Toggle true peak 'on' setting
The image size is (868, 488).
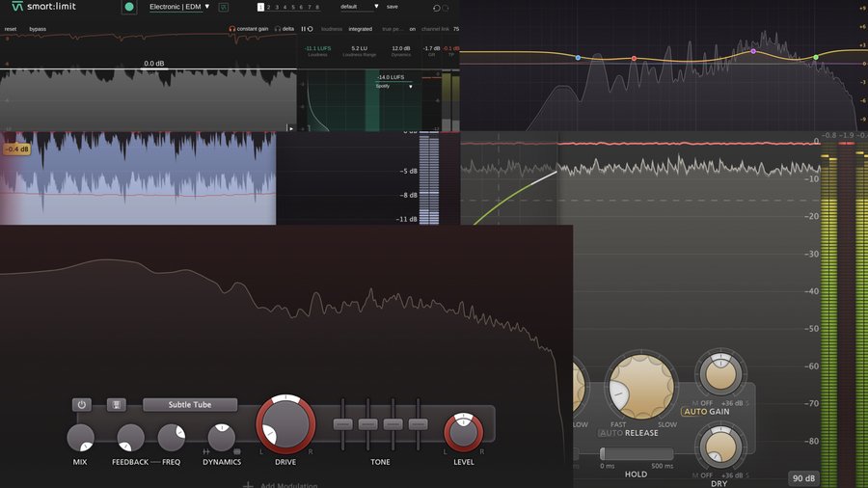413,29
